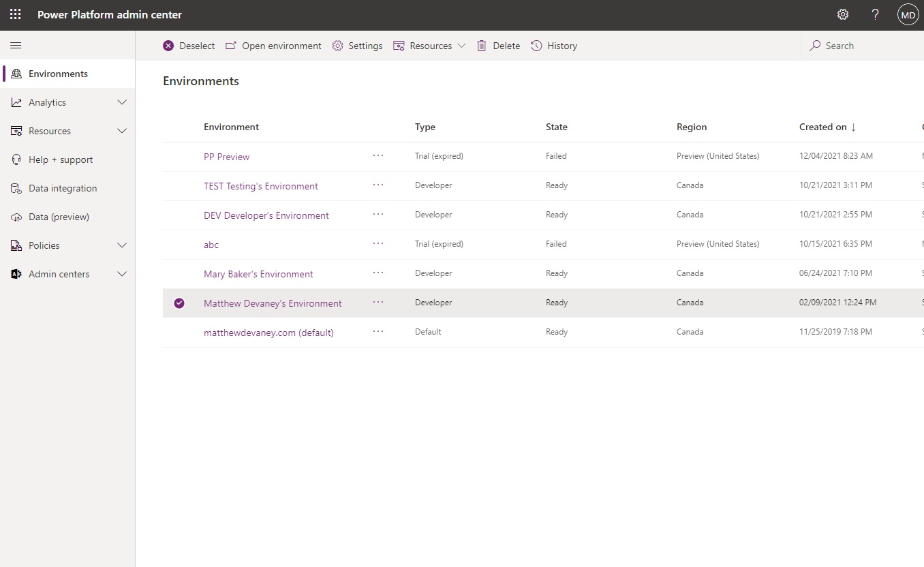Viewport: 924px width, 567px height.
Task: Open the ellipsis menu for Mary Baker's Environment
Action: coord(378,273)
